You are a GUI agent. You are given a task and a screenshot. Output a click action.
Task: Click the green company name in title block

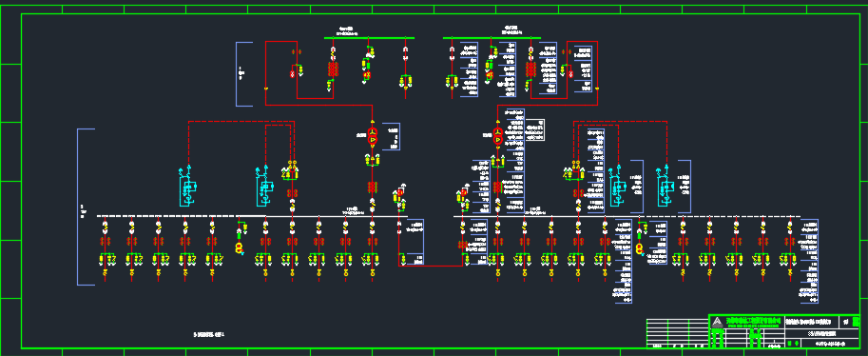point(753,321)
